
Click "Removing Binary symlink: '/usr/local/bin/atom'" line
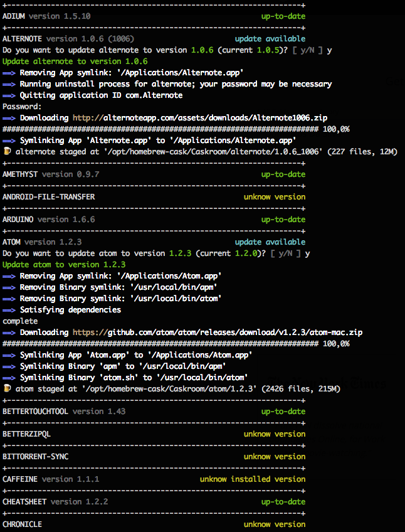[x=112, y=299]
